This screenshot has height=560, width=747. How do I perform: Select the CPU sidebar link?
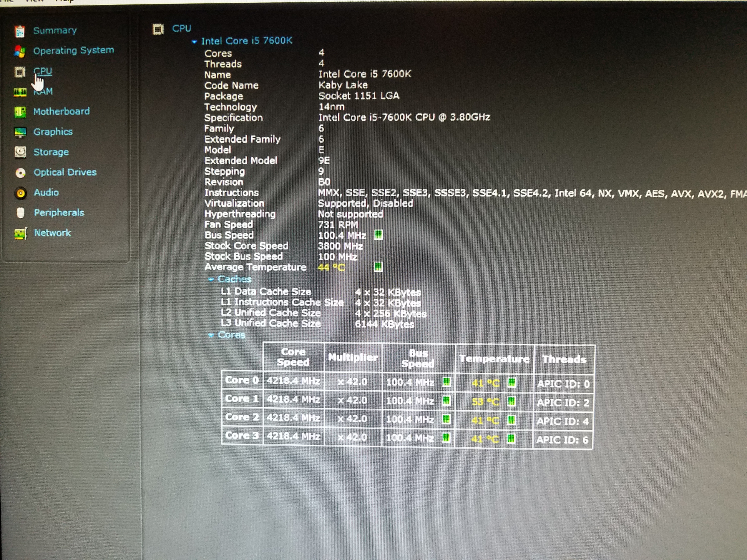pyautogui.click(x=43, y=71)
